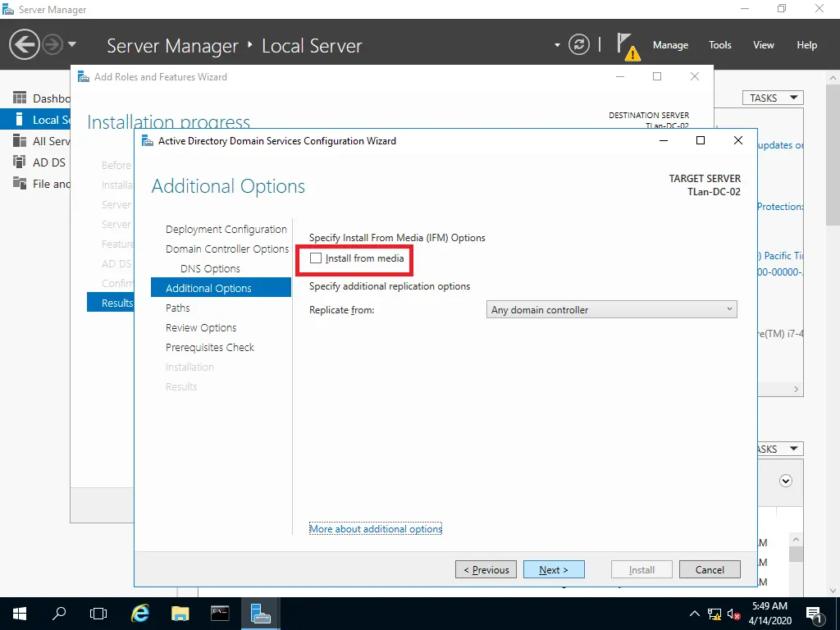Select the AD DS sidebar icon

[x=20, y=162]
